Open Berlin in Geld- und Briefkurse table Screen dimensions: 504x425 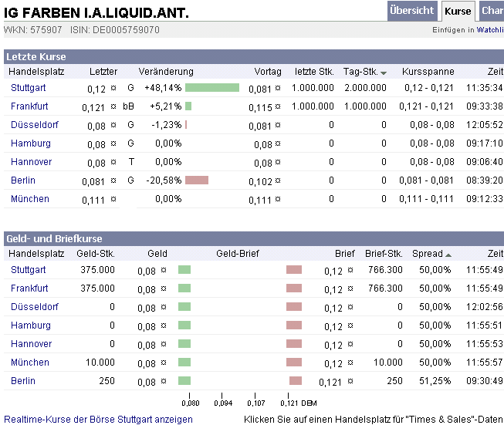[23, 381]
